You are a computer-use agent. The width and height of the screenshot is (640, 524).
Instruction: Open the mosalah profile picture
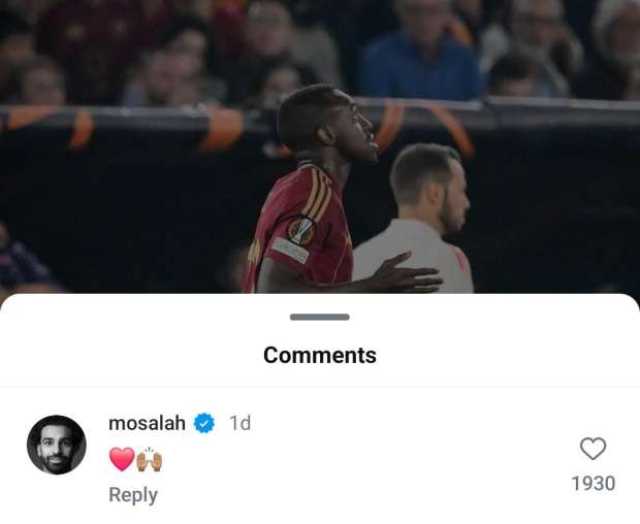coord(56,445)
